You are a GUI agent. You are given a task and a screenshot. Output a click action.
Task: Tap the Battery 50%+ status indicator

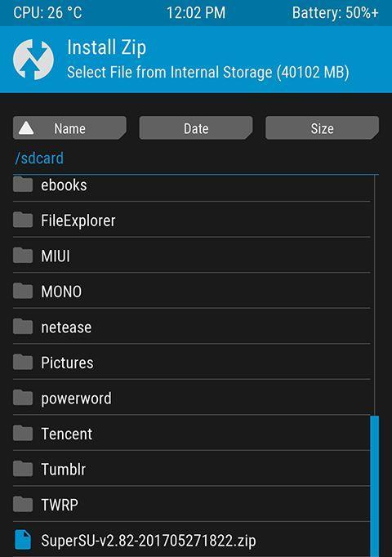point(335,13)
